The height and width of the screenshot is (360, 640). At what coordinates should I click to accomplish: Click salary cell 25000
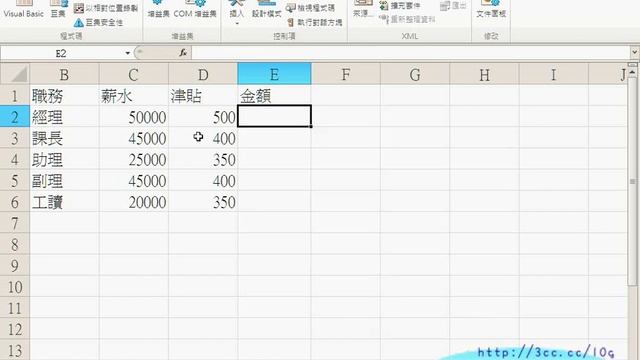click(x=133, y=159)
